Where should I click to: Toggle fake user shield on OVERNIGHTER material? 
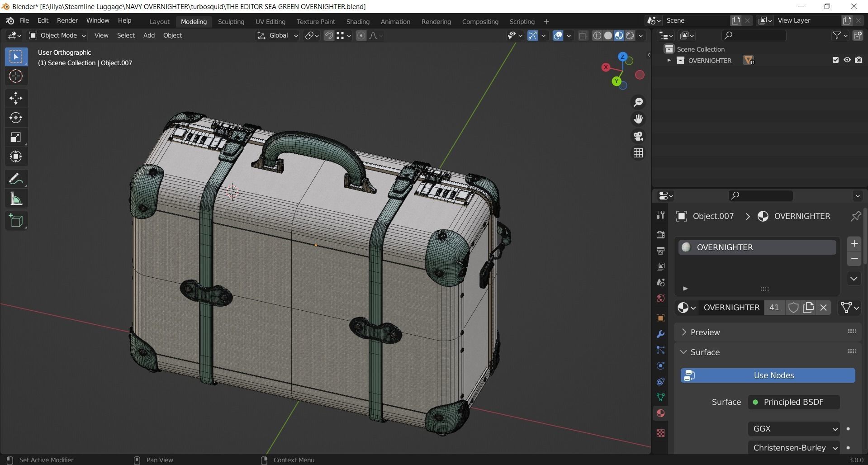point(793,308)
